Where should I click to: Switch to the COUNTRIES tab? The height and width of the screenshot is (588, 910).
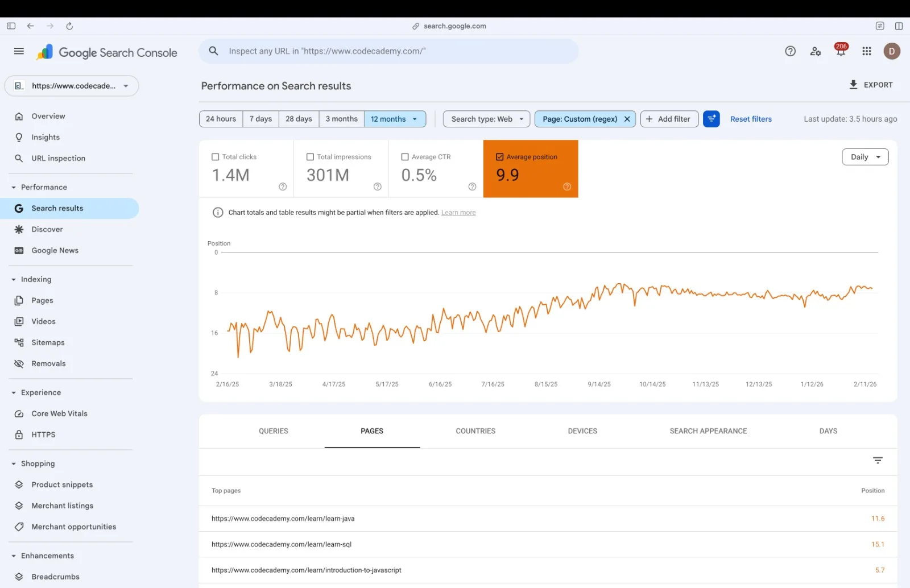475,431
